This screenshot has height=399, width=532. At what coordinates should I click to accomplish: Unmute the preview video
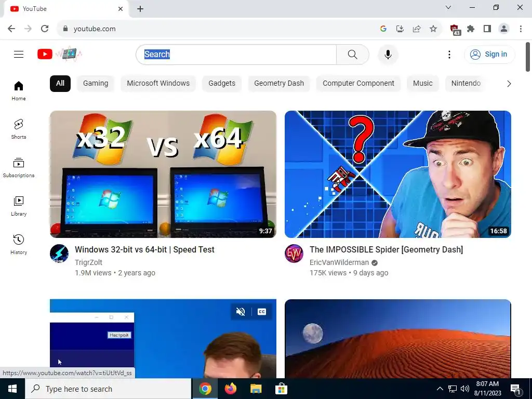click(241, 312)
